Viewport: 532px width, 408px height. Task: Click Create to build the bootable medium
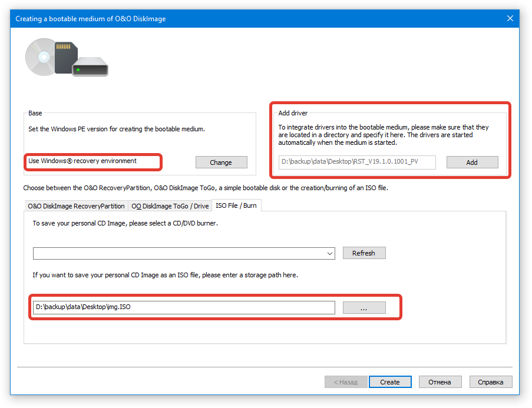390,382
